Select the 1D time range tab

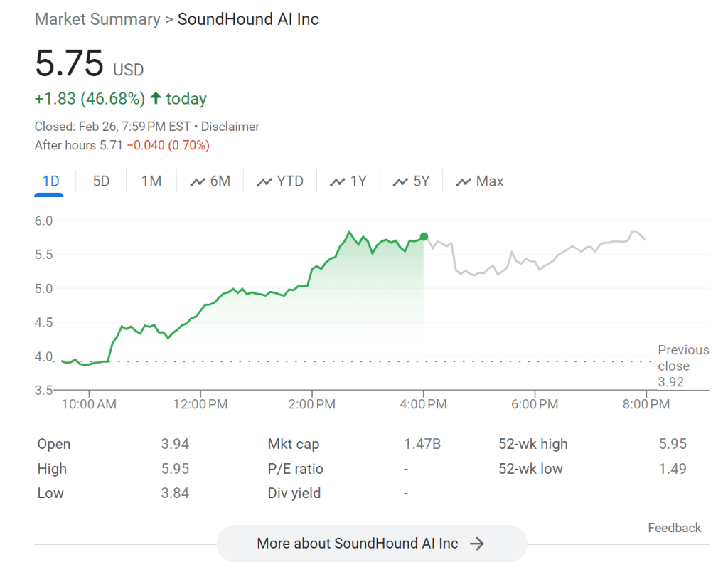50,181
